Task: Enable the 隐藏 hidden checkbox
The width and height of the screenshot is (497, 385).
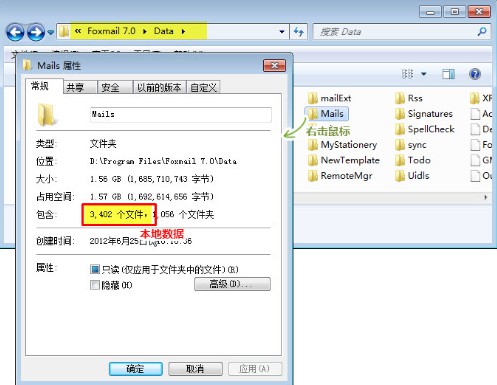Action: pos(95,285)
